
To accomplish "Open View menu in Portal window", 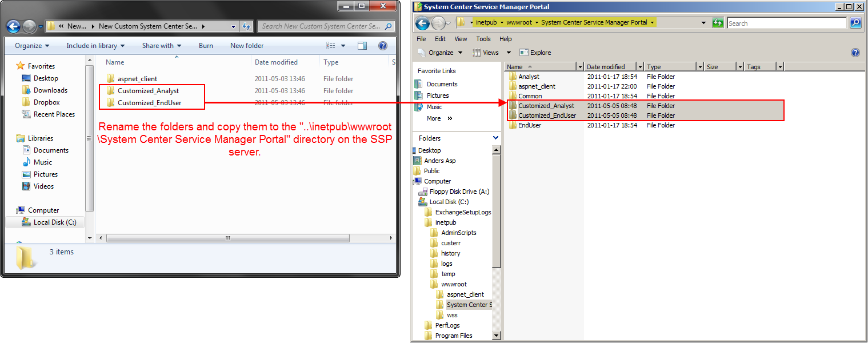I will point(461,39).
